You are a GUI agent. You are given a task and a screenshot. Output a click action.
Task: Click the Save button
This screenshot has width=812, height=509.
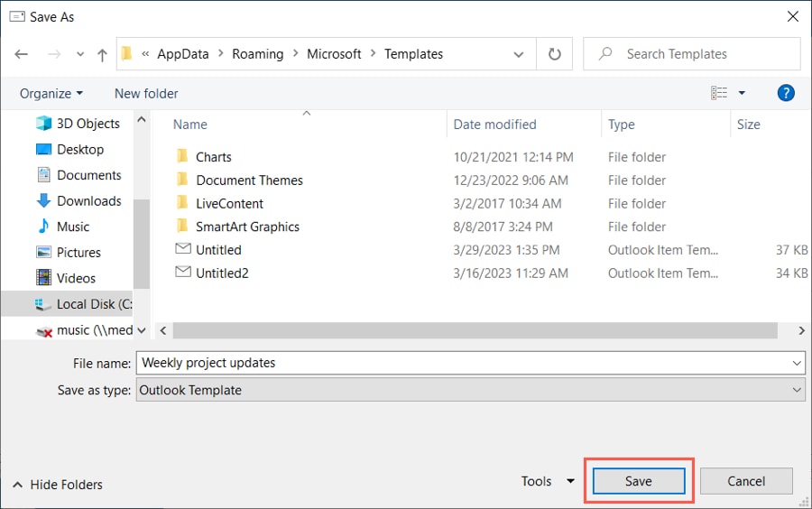click(639, 482)
